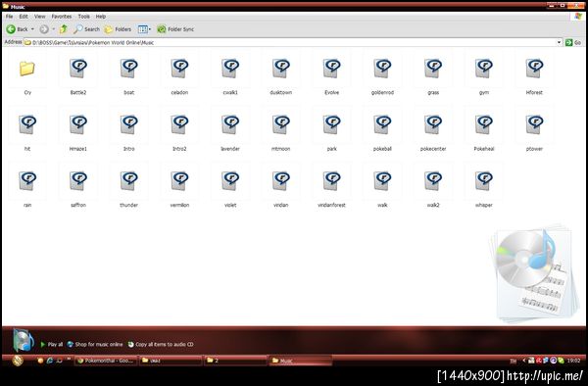Screen dimensions: 588x386
Task: Select the viridian music file
Action: click(x=281, y=181)
